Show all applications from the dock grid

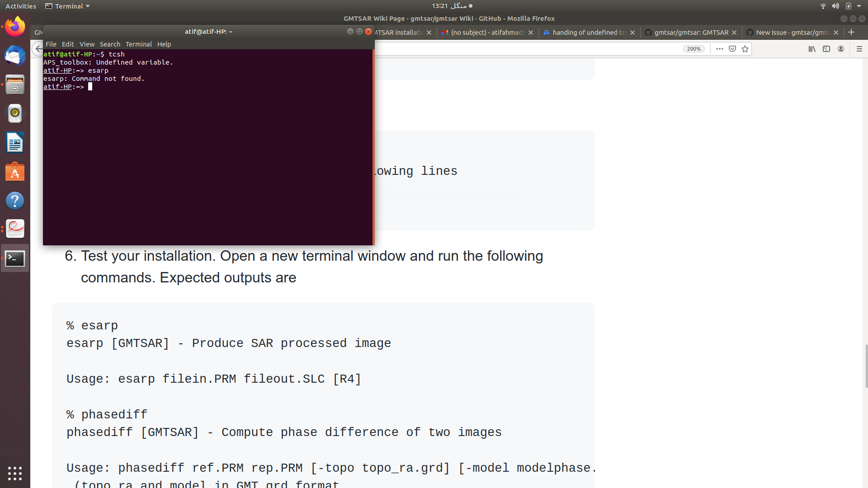pyautogui.click(x=15, y=473)
